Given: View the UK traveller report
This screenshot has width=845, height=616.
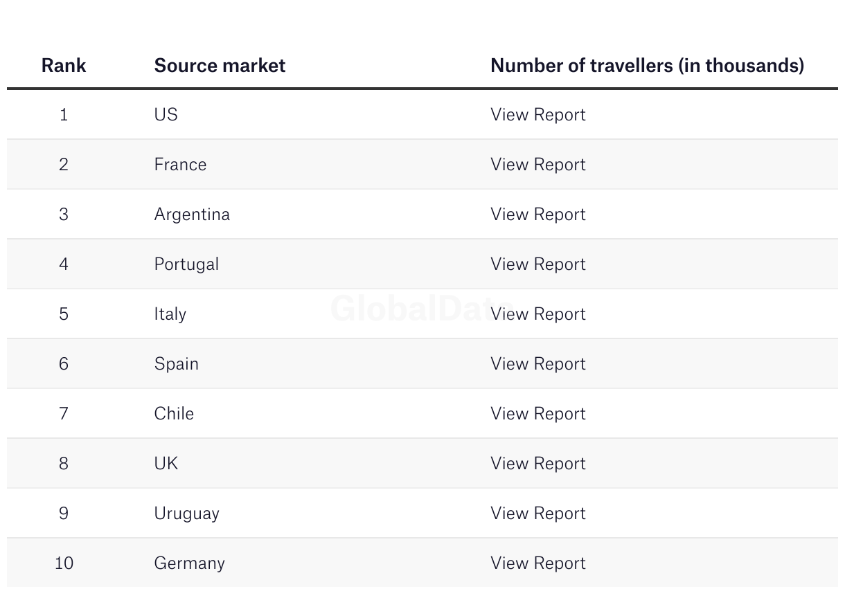Looking at the screenshot, I should pos(537,463).
